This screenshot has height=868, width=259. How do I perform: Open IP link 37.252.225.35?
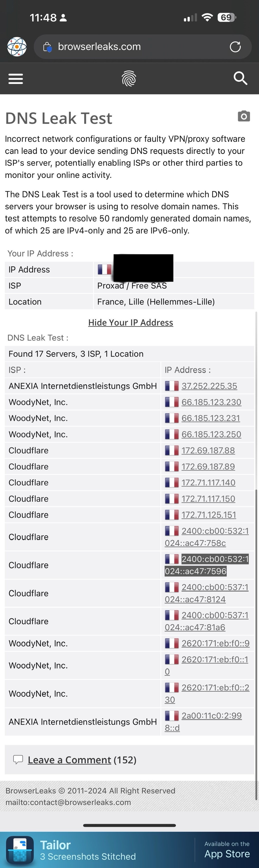[209, 386]
